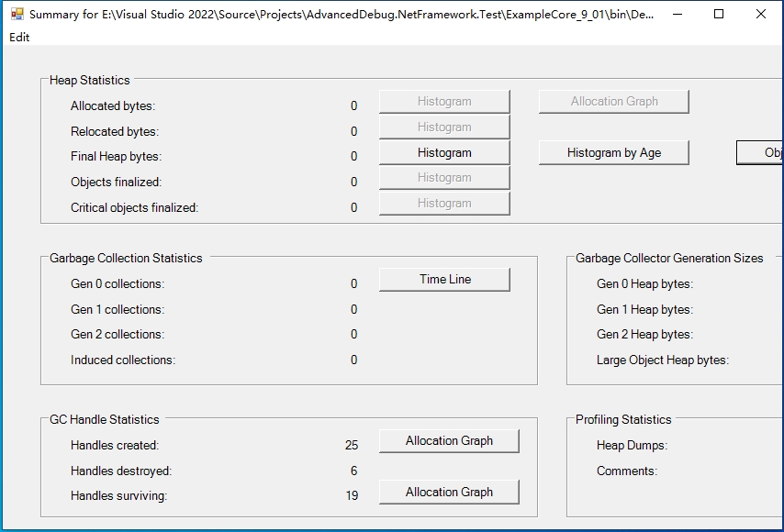Minimize the Summary window

677,15
